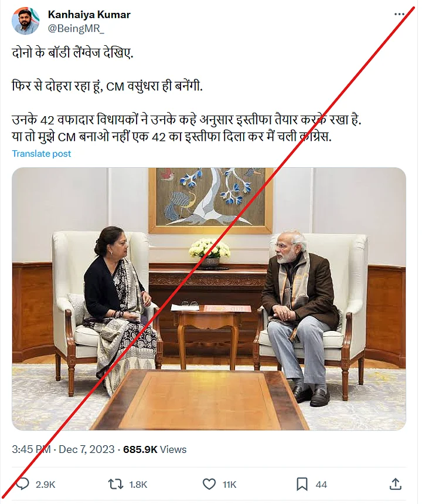Click the tweet's first line about body language
The width and height of the screenshot is (422, 504).
coord(73,53)
